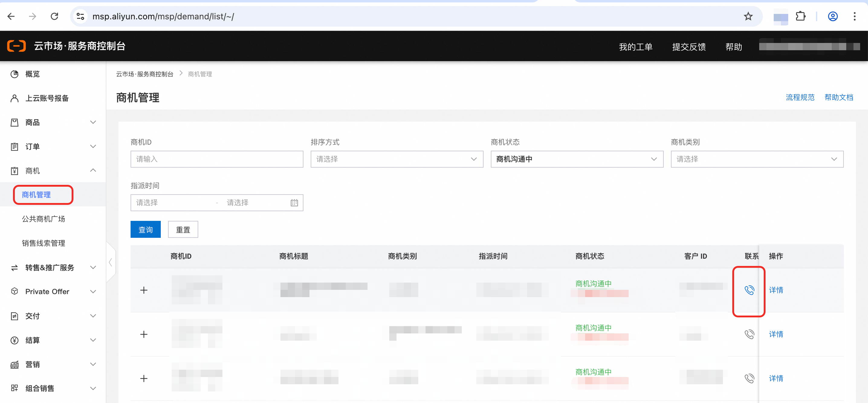Select 公共商机广场 in the sidebar
Viewport: 868px width, 403px height.
(44, 219)
